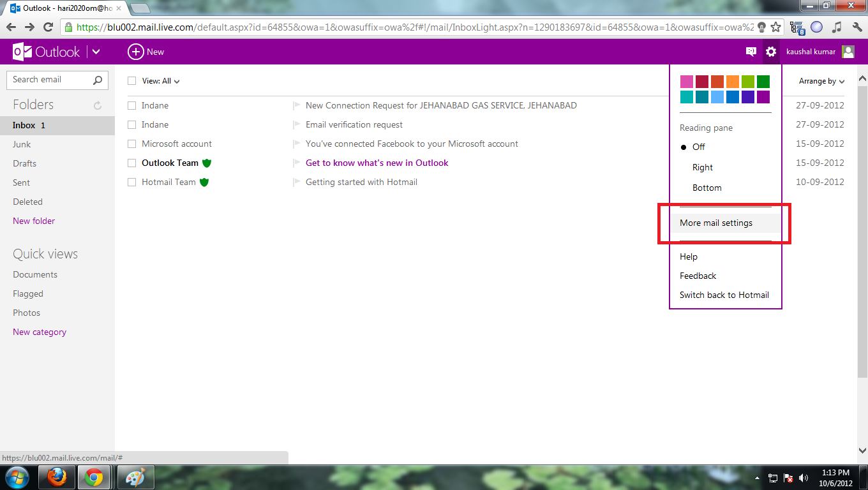Screen dimensions: 868x490
Task: Choose Feedback from the settings menu
Action: tap(698, 276)
